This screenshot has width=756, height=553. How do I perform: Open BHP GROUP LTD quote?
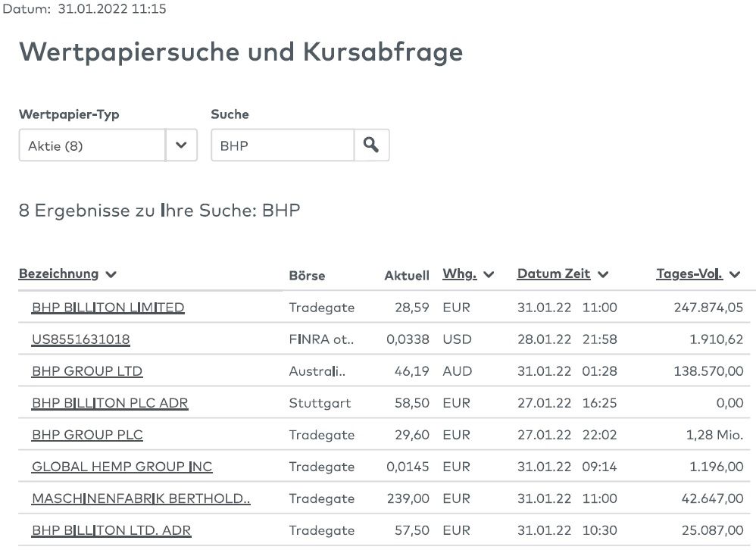[86, 370]
